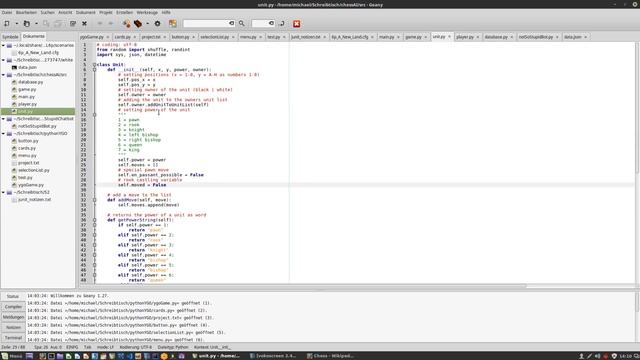Open the Dokument menu
The image size is (640, 360).
point(85,13)
